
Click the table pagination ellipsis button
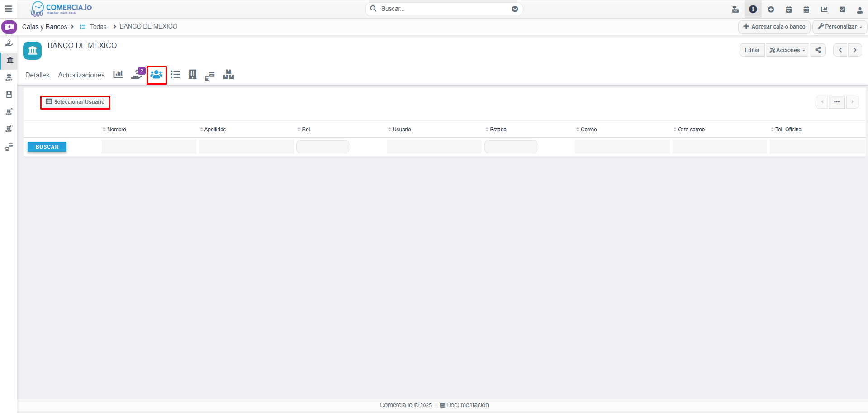(x=837, y=102)
